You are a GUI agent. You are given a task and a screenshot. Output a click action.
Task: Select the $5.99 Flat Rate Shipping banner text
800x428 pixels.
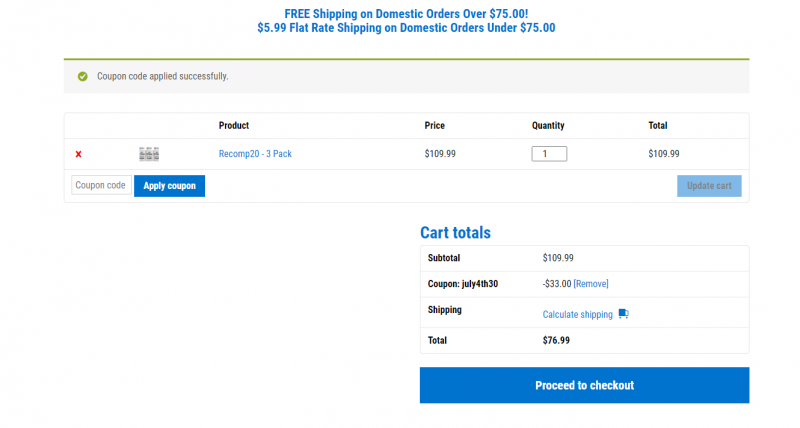coord(406,28)
